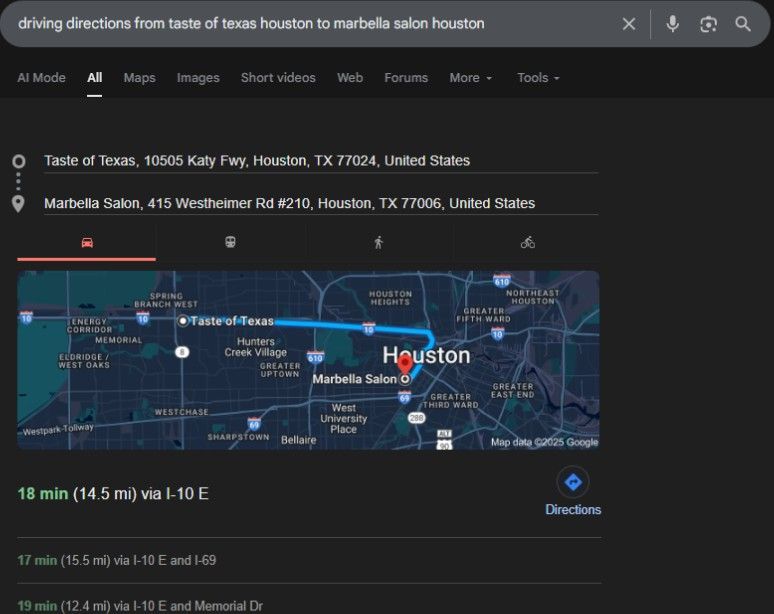Open the Web results tab
This screenshot has height=614, width=774.
(350, 77)
